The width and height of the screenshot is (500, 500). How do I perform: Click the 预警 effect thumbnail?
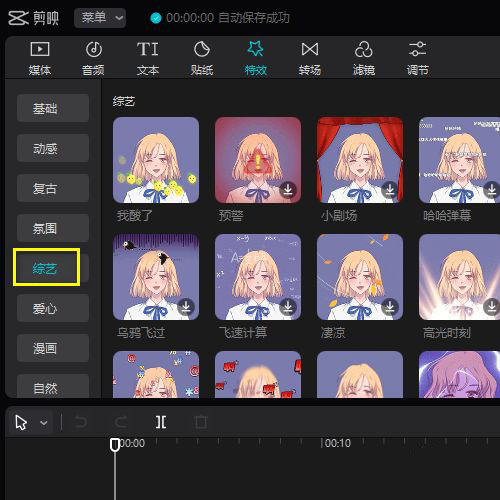point(258,160)
